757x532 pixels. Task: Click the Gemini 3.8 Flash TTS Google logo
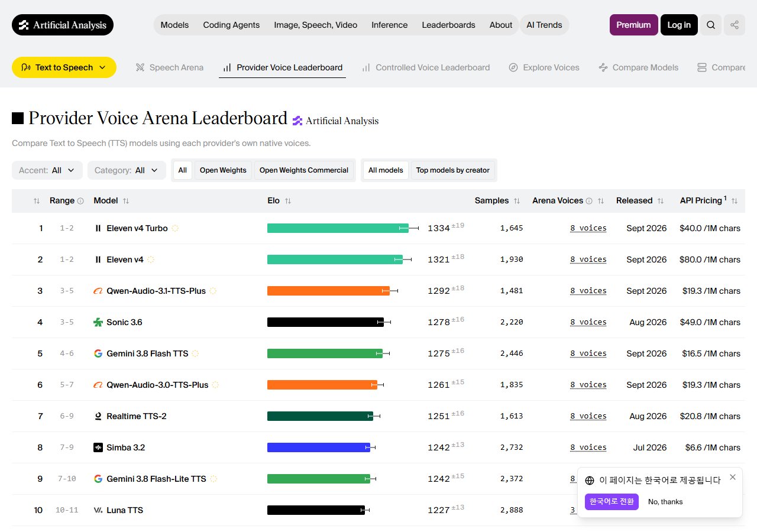[98, 353]
